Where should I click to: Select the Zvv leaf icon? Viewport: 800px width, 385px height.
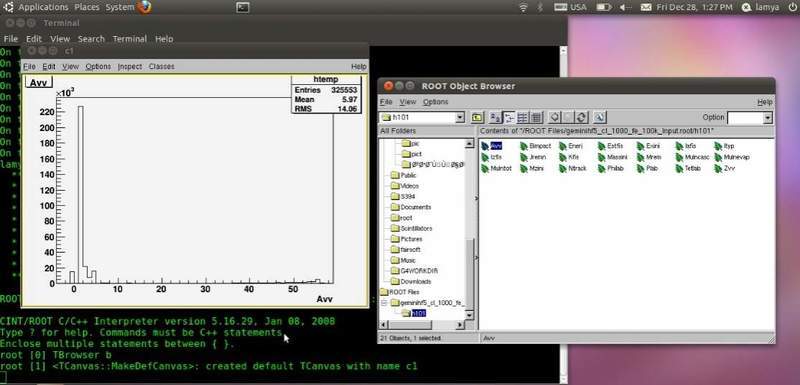(x=718, y=169)
